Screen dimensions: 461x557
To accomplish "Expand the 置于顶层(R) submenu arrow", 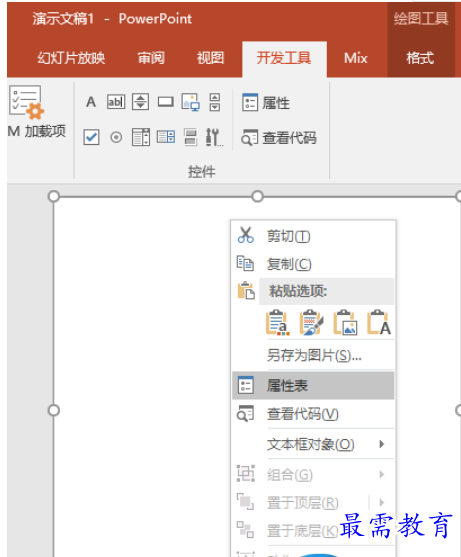I will pyautogui.click(x=382, y=502).
